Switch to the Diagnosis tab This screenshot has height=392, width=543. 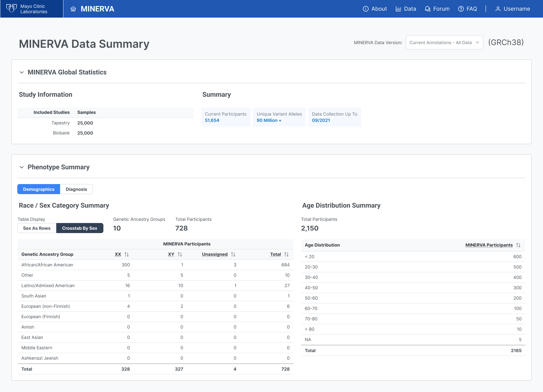[76, 189]
